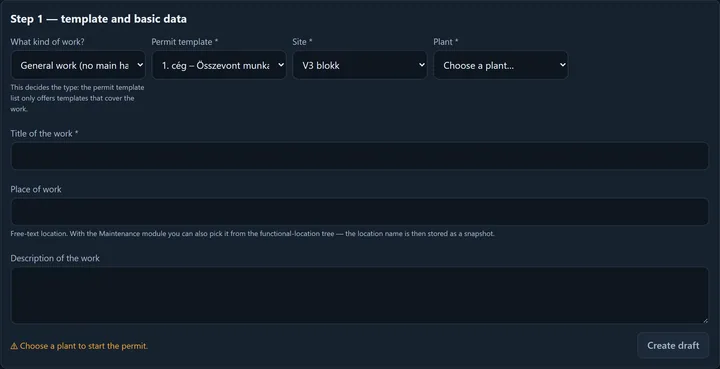Open the Permit template dropdown

point(219,65)
